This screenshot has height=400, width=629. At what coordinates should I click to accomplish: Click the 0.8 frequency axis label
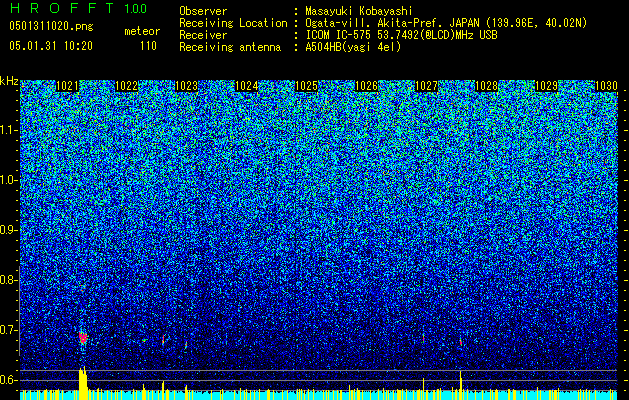click(x=8, y=280)
